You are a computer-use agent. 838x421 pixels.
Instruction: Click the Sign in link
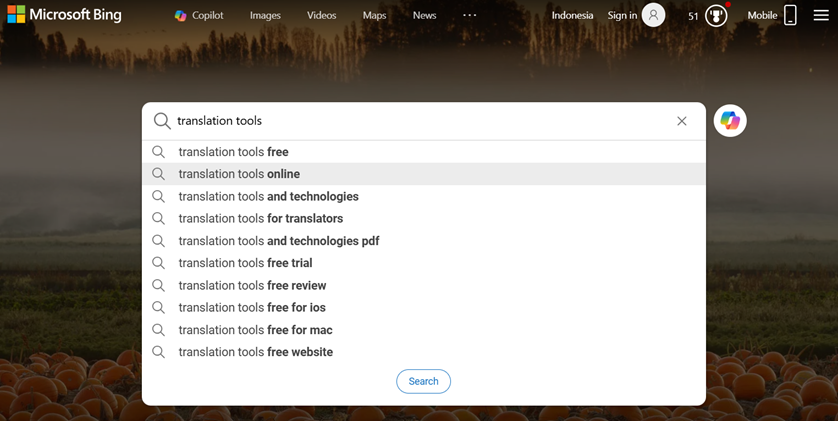622,15
